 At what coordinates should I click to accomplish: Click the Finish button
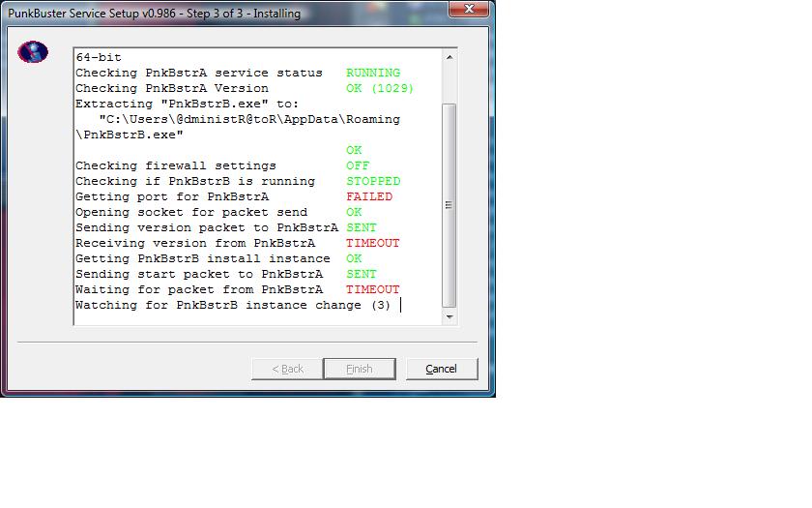(x=360, y=369)
